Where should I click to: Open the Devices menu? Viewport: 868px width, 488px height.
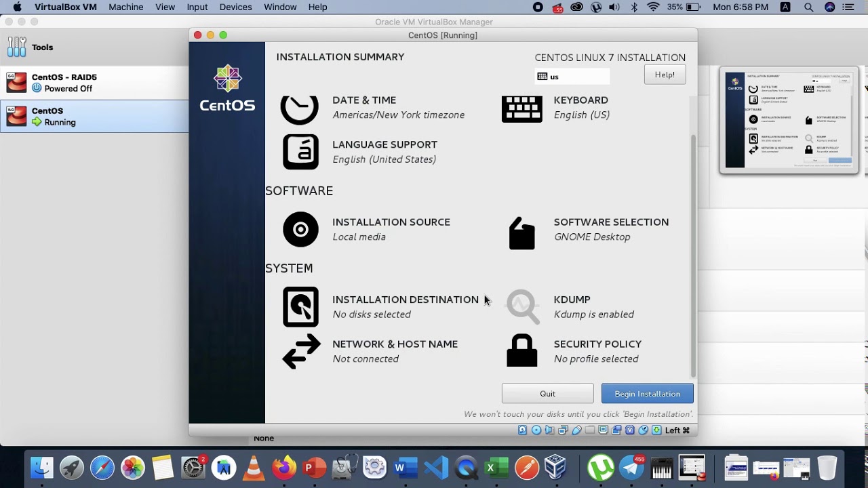tap(235, 7)
